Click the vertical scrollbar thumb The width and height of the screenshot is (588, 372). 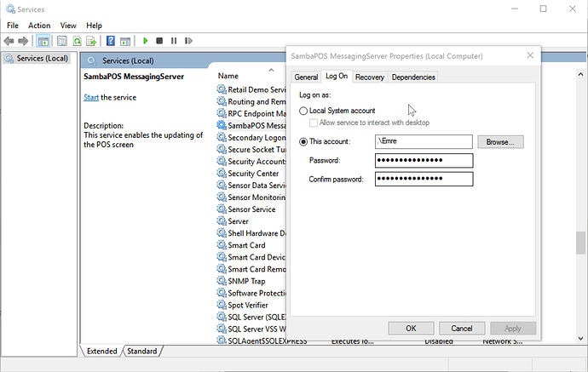(580, 243)
